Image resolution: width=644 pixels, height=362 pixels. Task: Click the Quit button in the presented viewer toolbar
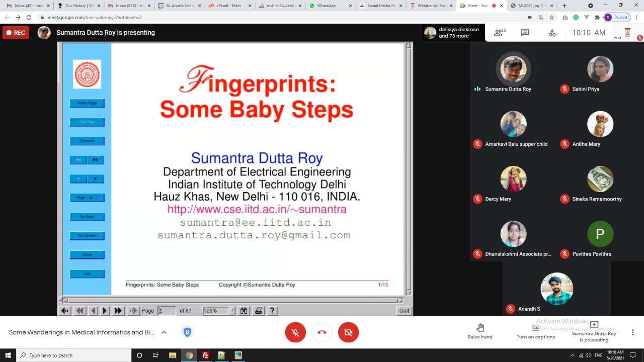tap(404, 311)
